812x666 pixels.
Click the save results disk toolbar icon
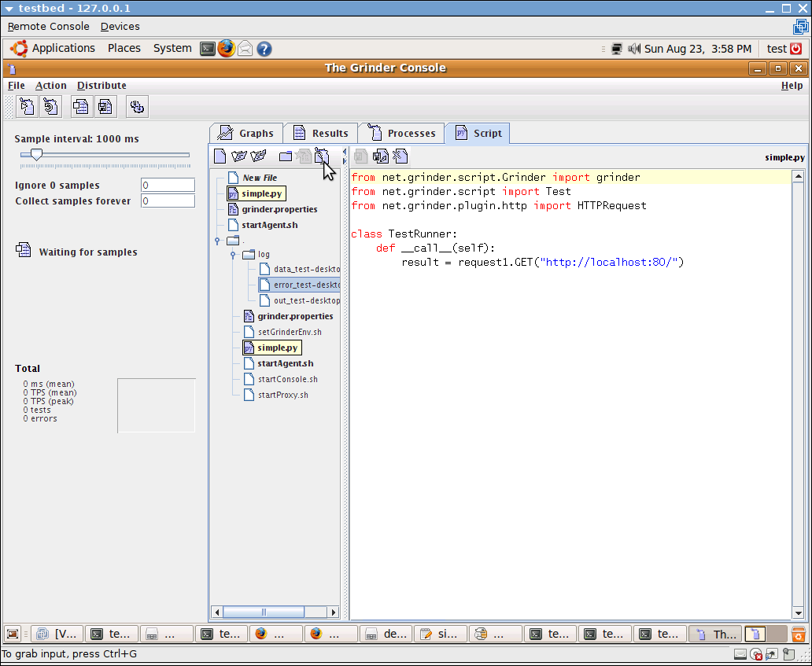(x=105, y=107)
